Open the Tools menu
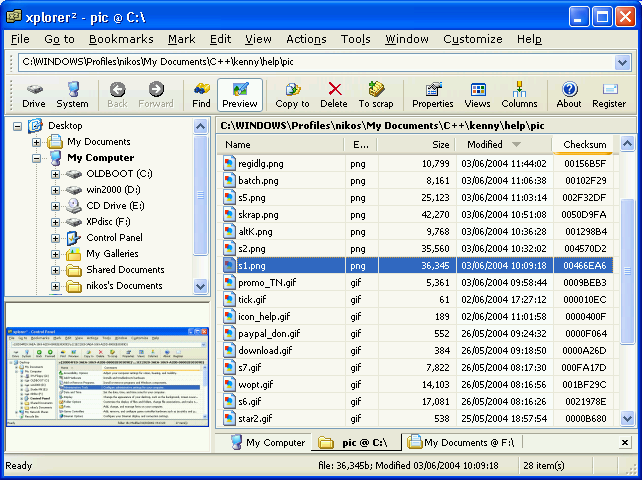Screen dimensions: 642x480 click(355, 39)
